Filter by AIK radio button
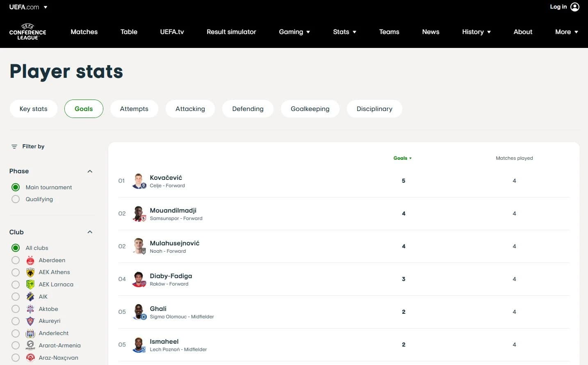588x365 pixels. click(16, 297)
